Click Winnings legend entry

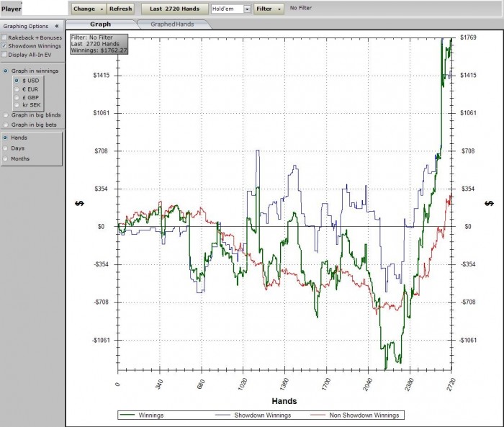click(x=141, y=415)
